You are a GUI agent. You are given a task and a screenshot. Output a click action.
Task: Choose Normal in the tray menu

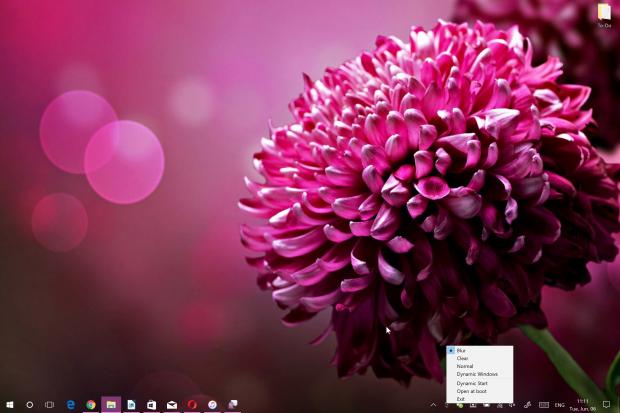pyautogui.click(x=480, y=366)
